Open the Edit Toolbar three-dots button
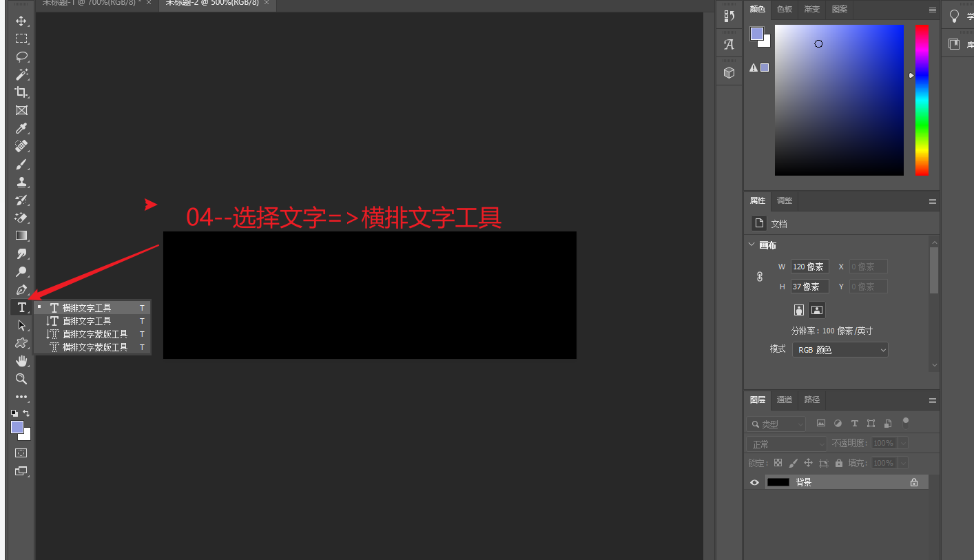This screenshot has width=974, height=560. (21, 397)
